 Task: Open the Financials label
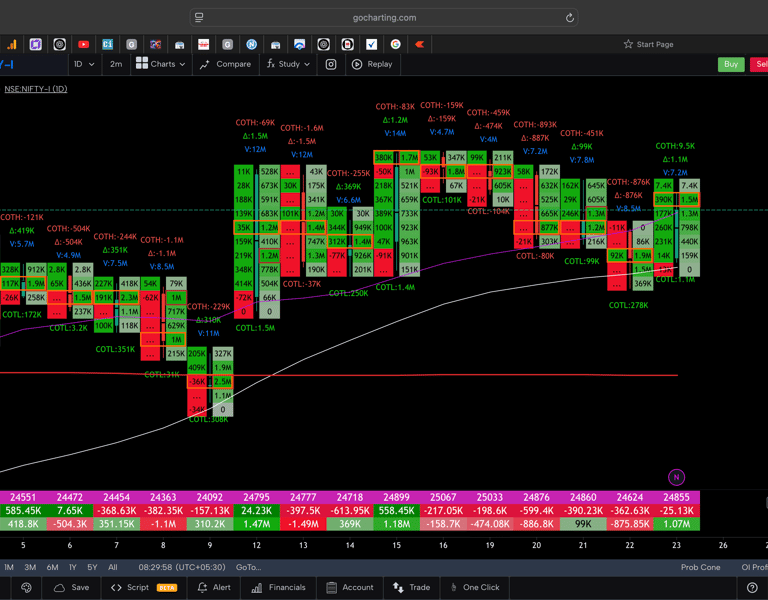point(287,587)
